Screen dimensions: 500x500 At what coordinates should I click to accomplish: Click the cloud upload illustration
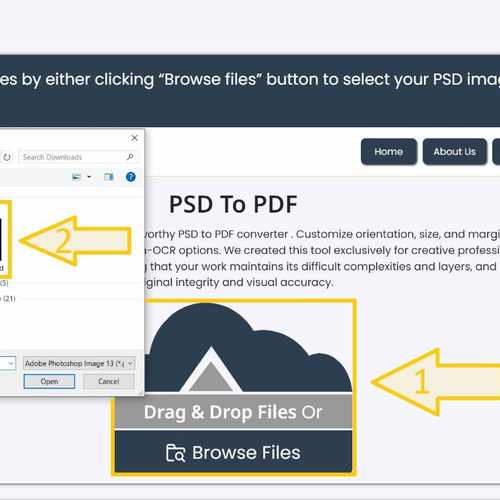pos(248,347)
